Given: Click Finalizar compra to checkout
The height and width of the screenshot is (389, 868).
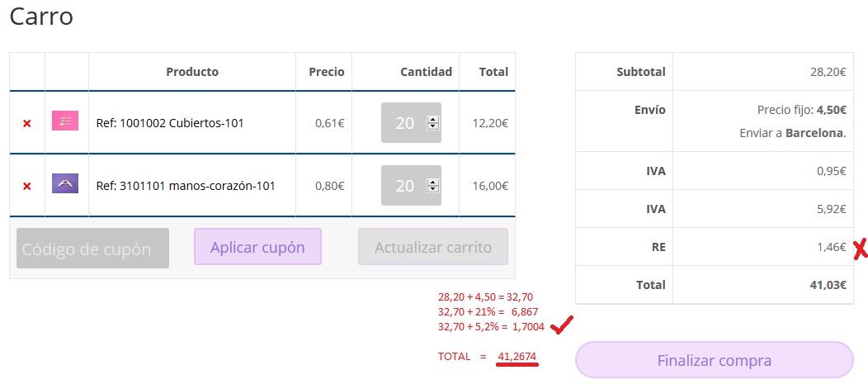Looking at the screenshot, I should (714, 360).
